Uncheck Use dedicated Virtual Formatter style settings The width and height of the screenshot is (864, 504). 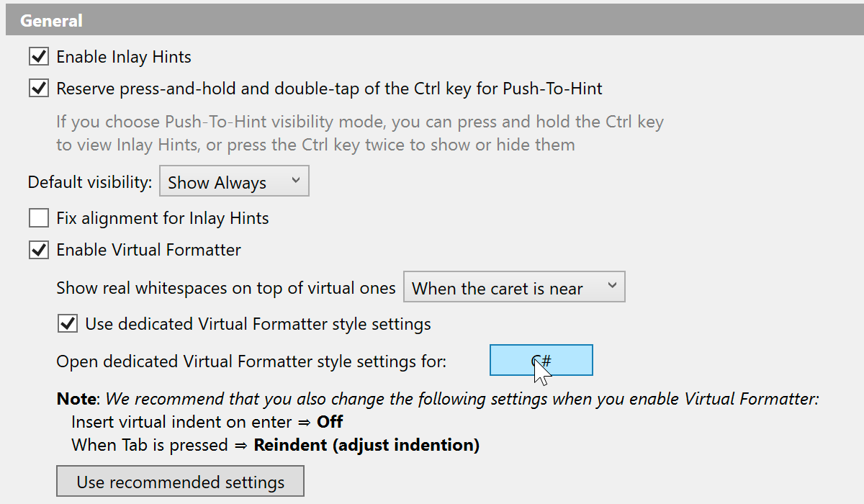68,324
